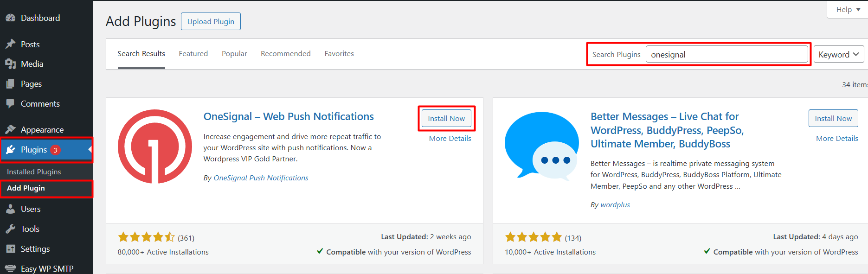Click the Upload Plugin button
The width and height of the screenshot is (868, 274).
[x=211, y=21]
